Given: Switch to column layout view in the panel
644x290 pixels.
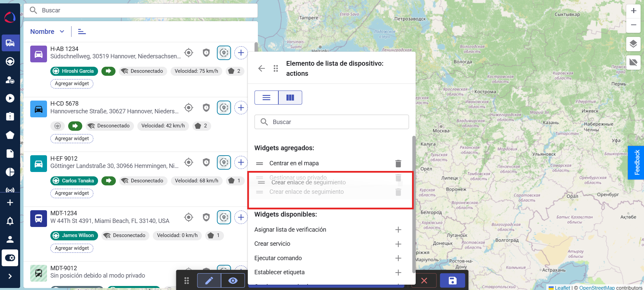Looking at the screenshot, I should (290, 98).
